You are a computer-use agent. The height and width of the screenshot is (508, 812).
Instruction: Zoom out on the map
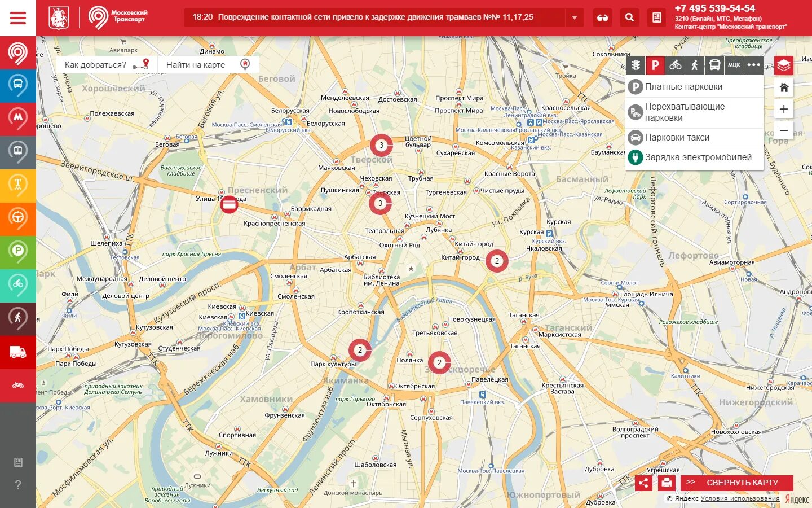tap(784, 130)
